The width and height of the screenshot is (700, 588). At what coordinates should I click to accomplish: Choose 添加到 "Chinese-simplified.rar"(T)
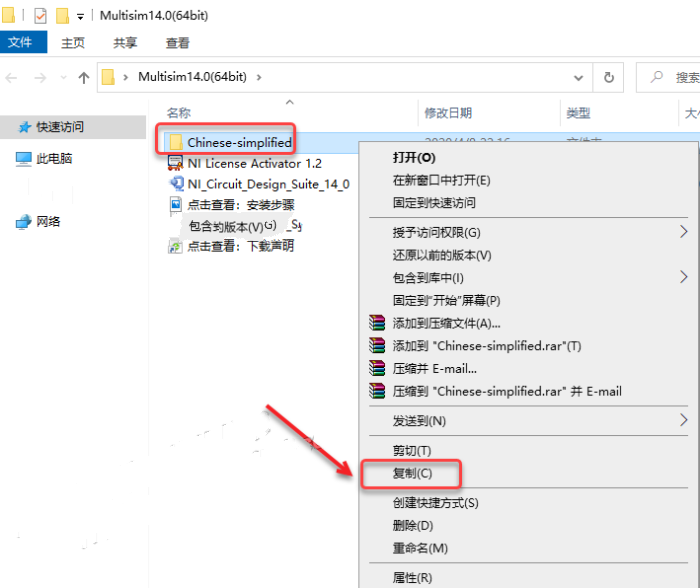point(487,346)
